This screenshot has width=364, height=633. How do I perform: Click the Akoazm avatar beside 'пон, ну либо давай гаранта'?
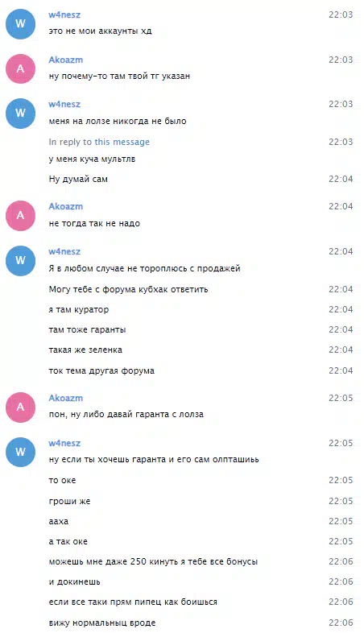pyautogui.click(x=20, y=408)
